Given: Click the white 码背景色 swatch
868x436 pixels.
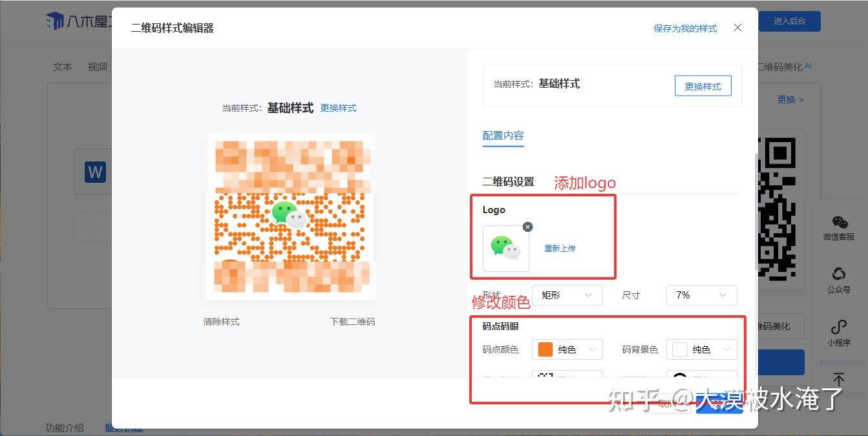Looking at the screenshot, I should coord(680,349).
